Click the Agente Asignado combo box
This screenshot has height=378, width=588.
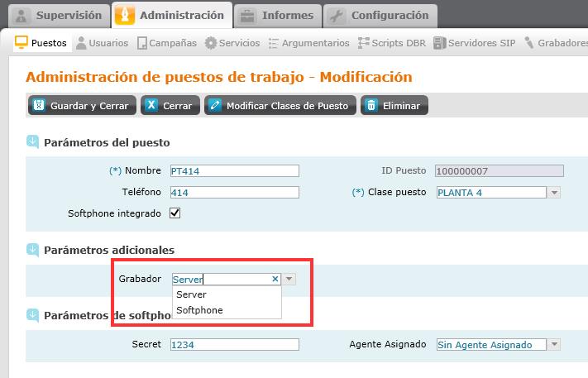[x=491, y=344]
